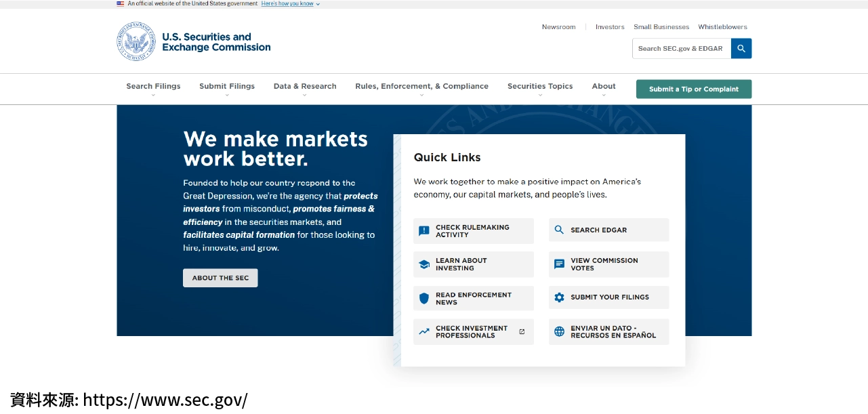Focus the Search SEC.gov & EDGAR field
The width and height of the screenshot is (868, 414).
click(681, 49)
